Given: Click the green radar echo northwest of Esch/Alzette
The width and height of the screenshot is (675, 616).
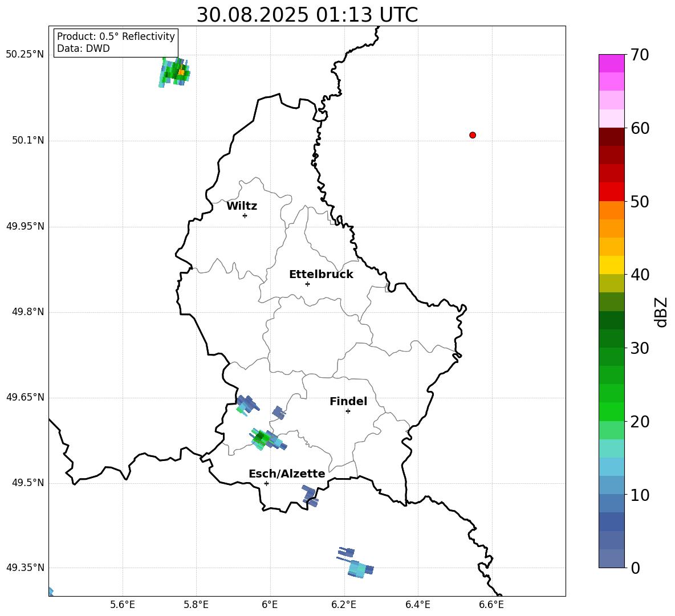Looking at the screenshot, I should coord(269,439).
